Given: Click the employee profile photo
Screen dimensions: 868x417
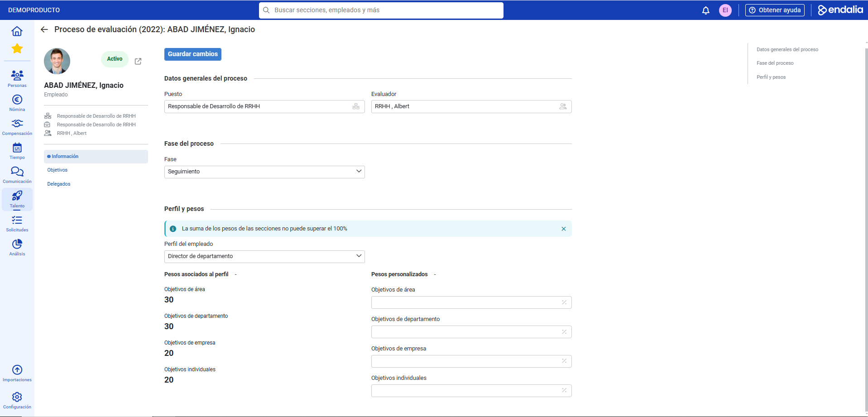Looking at the screenshot, I should tap(57, 61).
